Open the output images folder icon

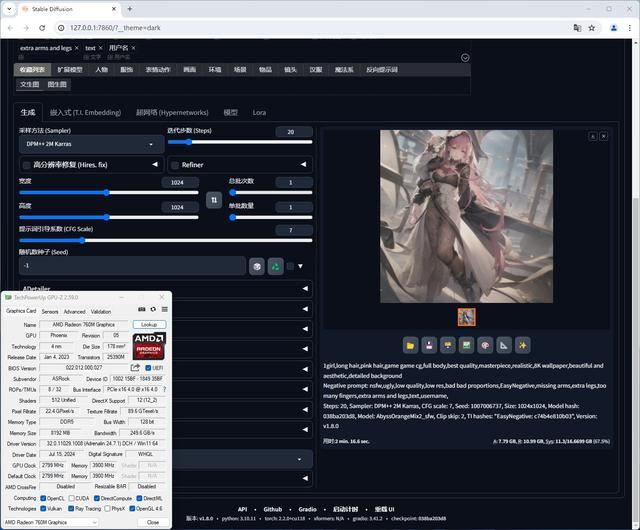[x=410, y=345]
